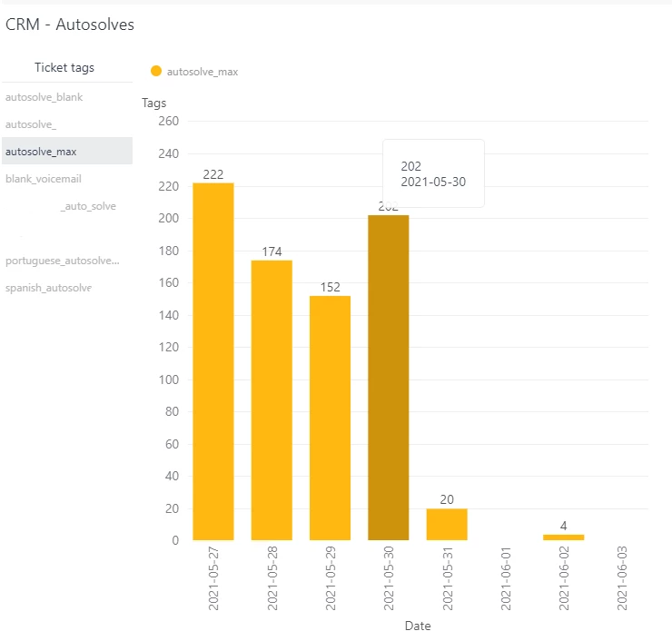Click the 222 data label

coord(213,174)
